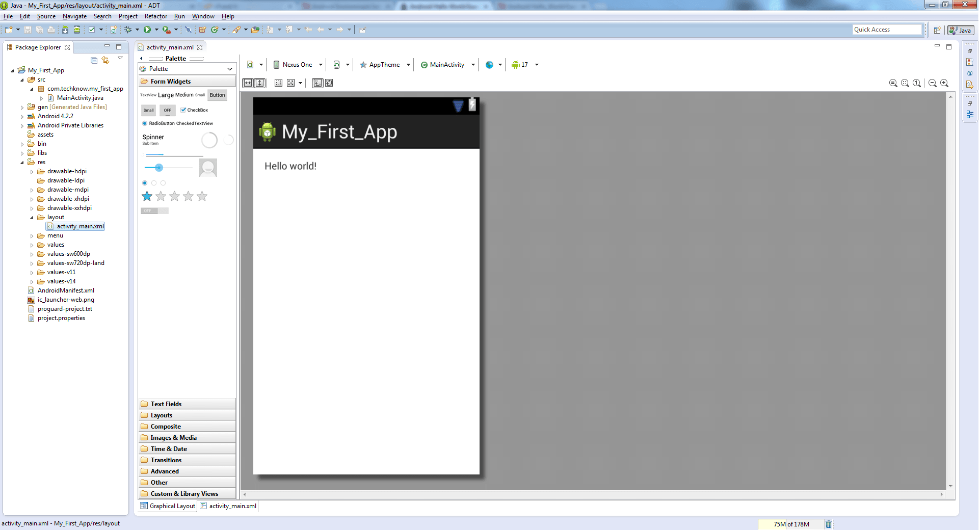The image size is (980, 530).
Task: Open the Android Virtual Device Manager icon
Action: 76,30
